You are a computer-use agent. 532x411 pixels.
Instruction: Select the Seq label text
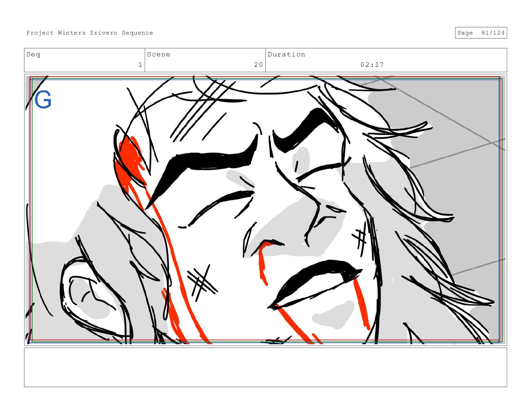pyautogui.click(x=33, y=54)
